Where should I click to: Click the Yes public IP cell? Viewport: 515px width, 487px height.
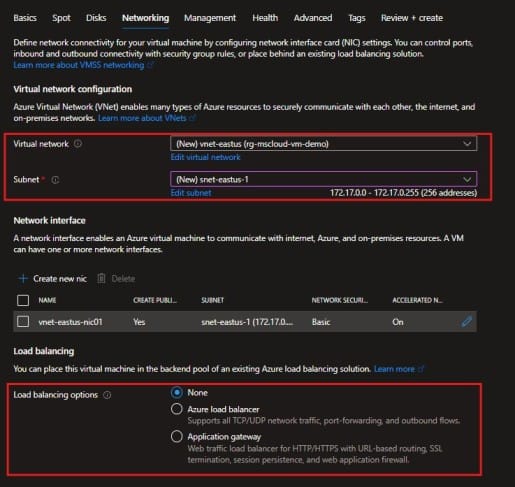coord(139,322)
